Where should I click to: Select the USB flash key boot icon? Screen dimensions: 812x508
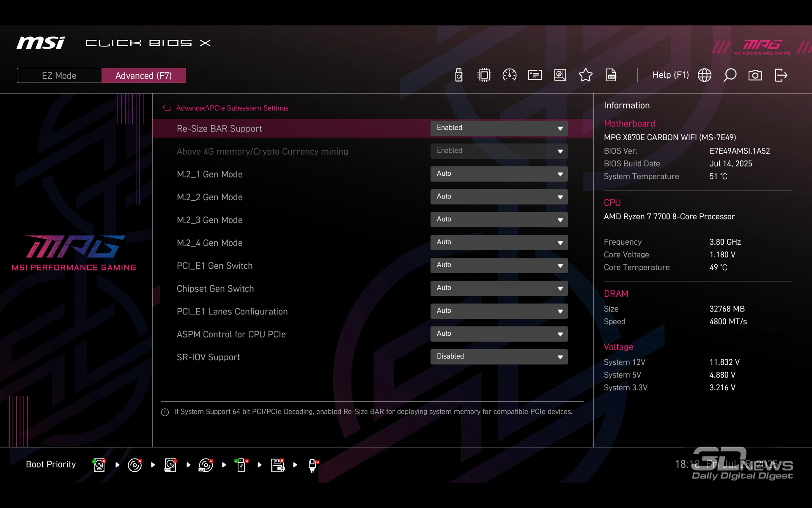[x=241, y=465]
